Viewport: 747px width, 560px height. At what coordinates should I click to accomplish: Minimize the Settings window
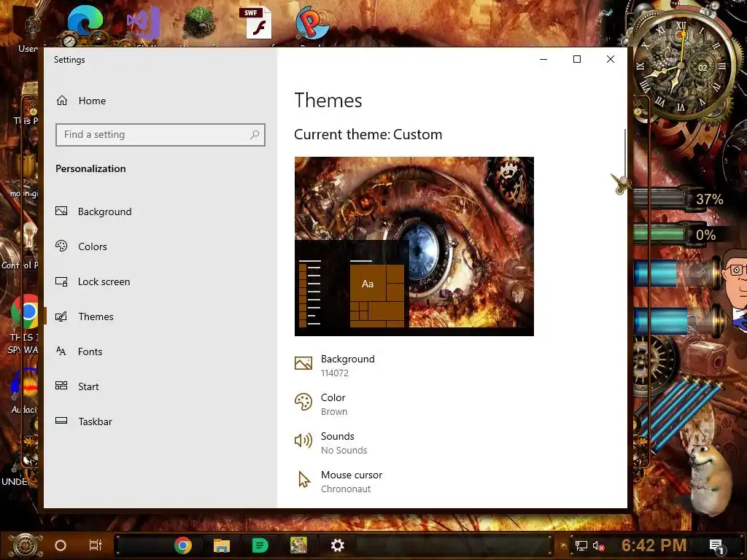click(x=543, y=59)
